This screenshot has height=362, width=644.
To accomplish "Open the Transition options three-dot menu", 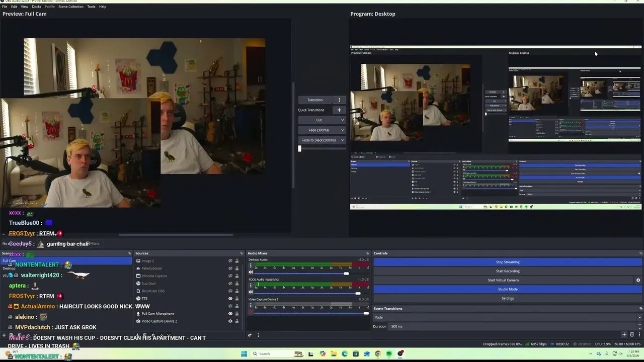I will pos(339,100).
